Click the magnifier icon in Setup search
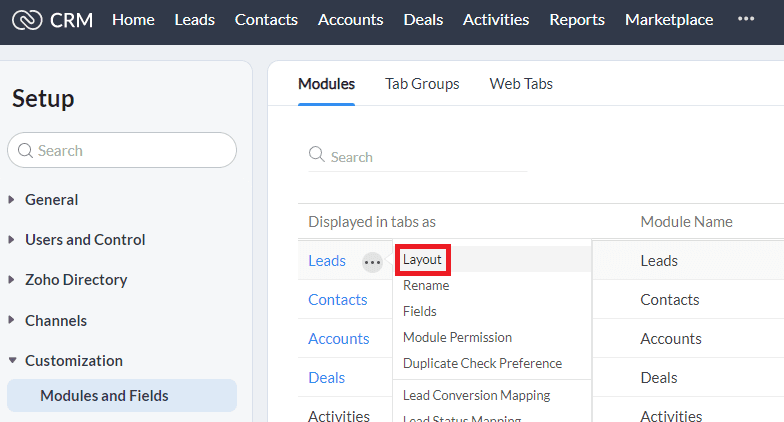784x422 pixels. tap(26, 151)
